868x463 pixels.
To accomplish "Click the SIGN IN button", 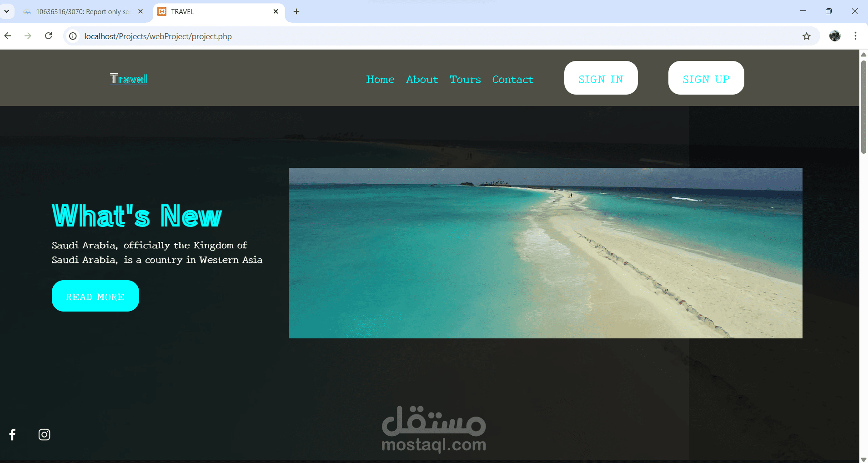I will (x=601, y=78).
